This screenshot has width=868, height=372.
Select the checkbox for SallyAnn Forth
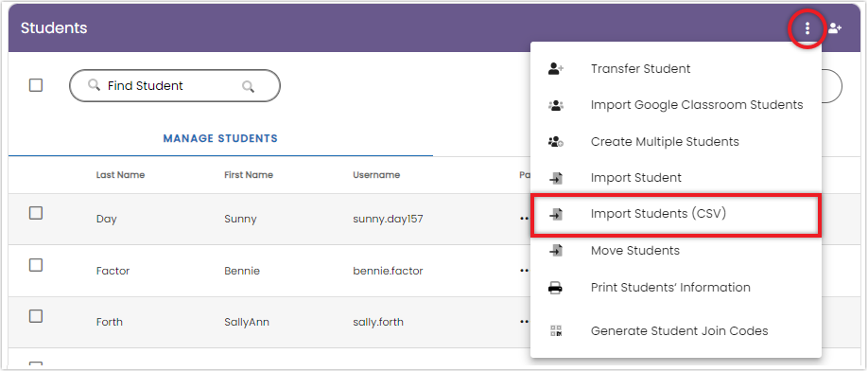coord(36,316)
